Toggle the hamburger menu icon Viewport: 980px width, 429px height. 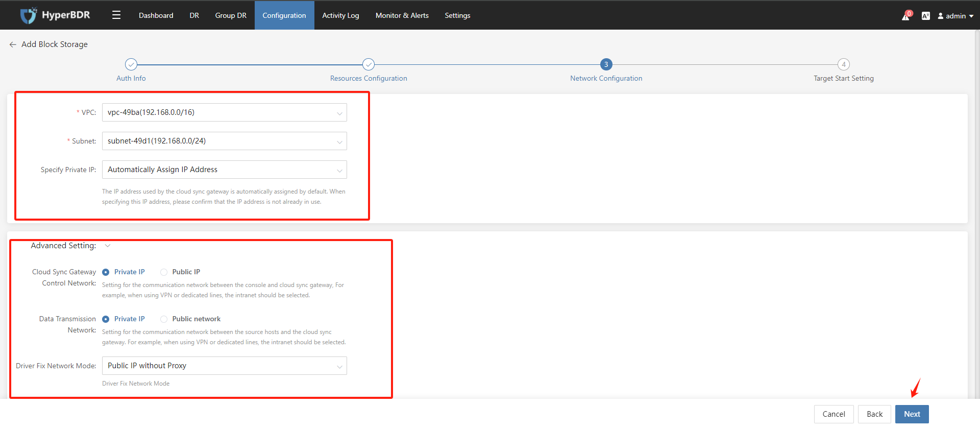[116, 15]
